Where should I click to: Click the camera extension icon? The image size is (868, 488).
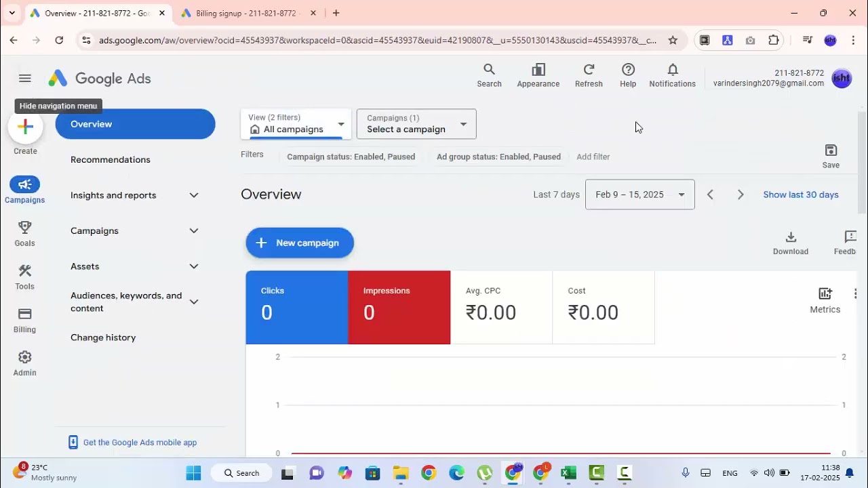pos(750,40)
